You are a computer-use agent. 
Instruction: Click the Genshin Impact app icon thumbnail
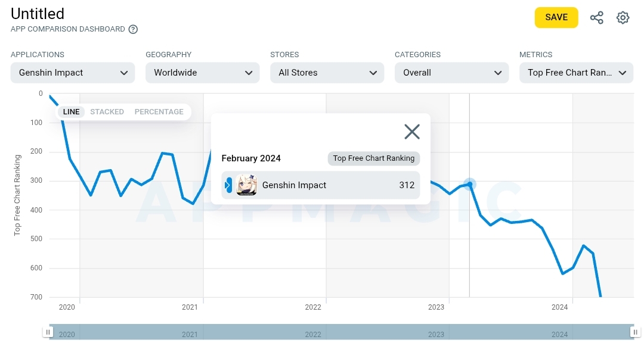coord(246,185)
